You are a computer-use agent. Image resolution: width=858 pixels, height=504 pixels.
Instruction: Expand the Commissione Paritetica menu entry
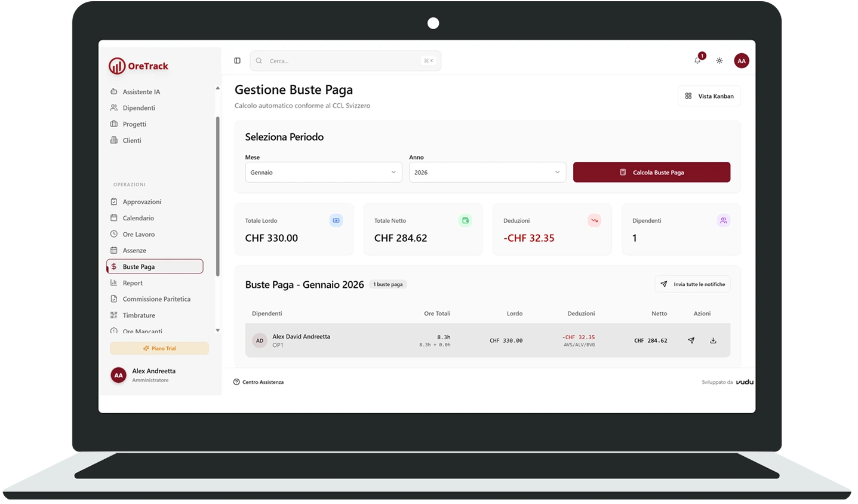coord(156,299)
